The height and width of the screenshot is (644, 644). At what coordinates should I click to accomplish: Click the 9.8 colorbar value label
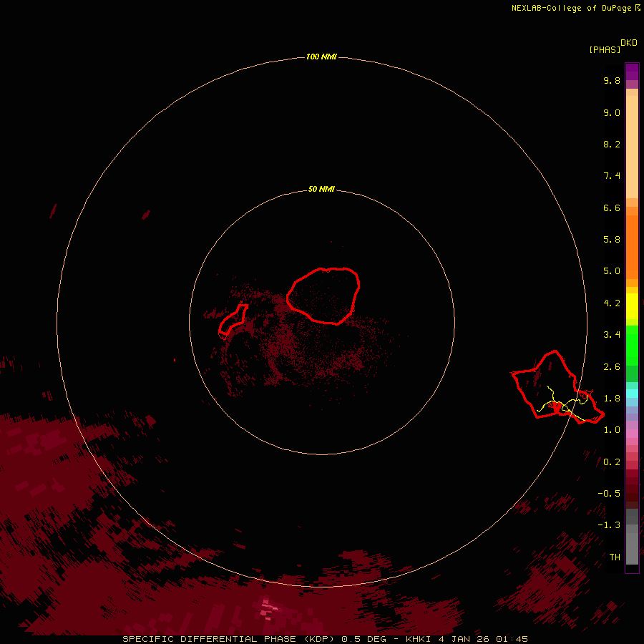pyautogui.click(x=612, y=80)
